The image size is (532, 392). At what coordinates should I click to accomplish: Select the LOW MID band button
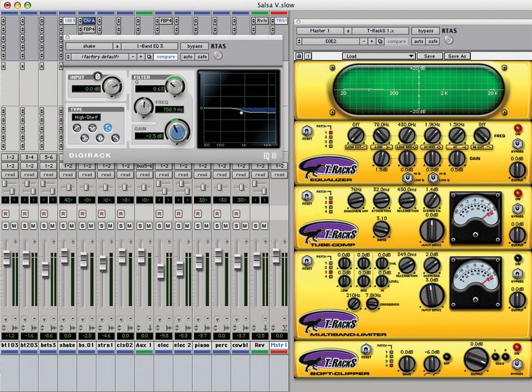click(406, 147)
